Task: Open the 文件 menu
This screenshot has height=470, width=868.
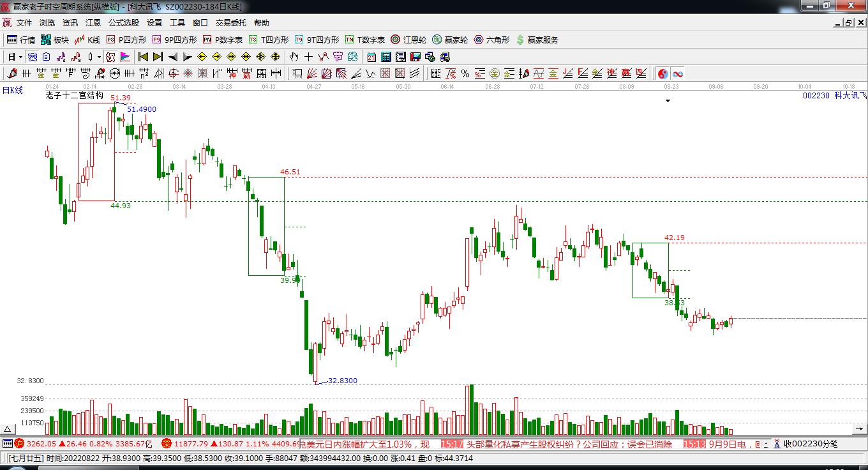Action: 24,22
